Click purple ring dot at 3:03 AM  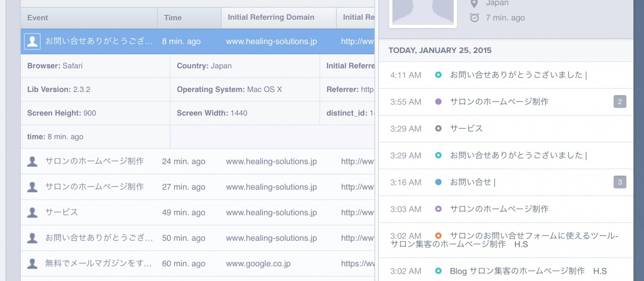438,209
